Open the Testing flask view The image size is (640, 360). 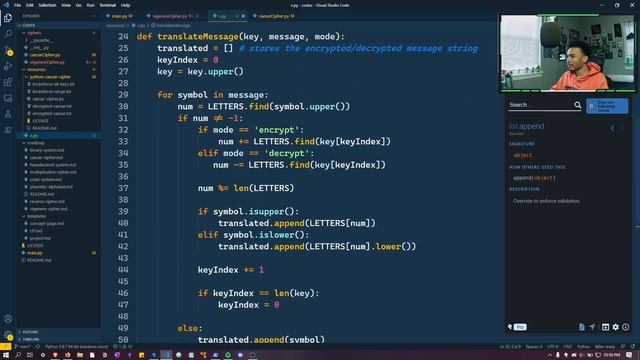click(8, 114)
